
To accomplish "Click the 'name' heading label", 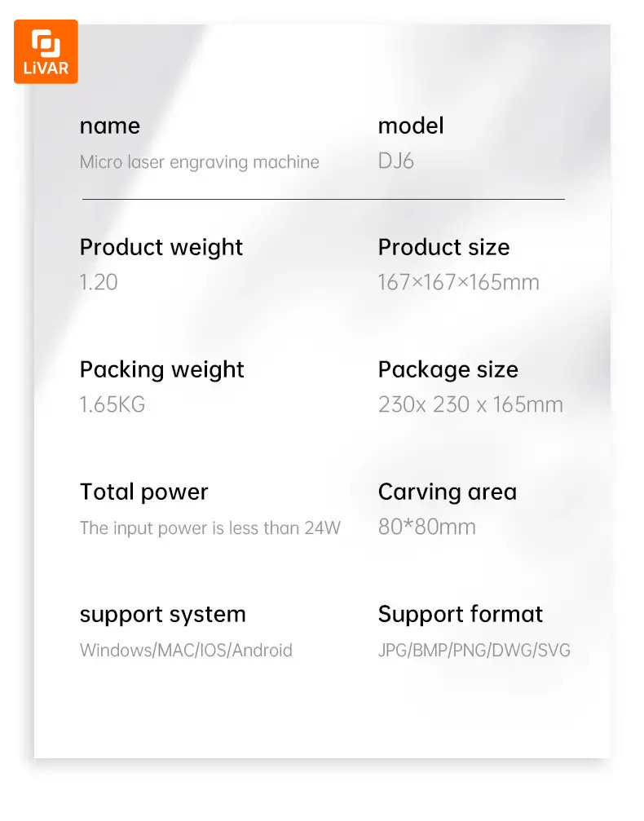I will tap(110, 126).
